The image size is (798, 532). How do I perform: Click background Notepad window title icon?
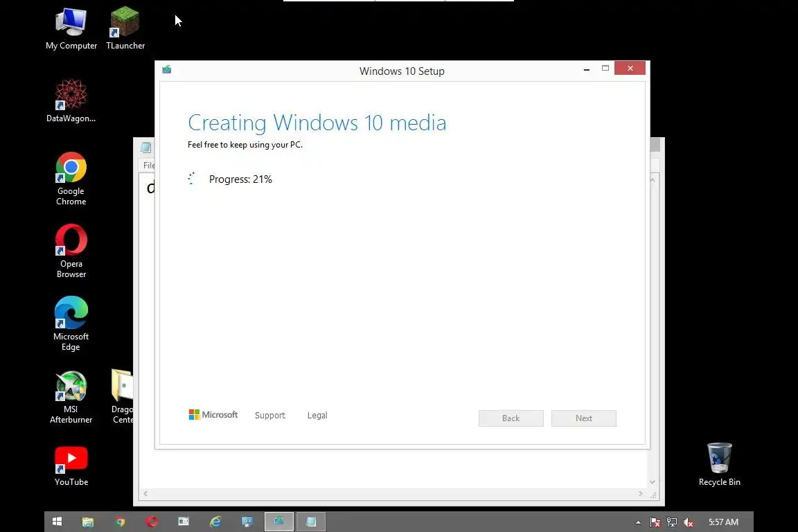tap(145, 148)
